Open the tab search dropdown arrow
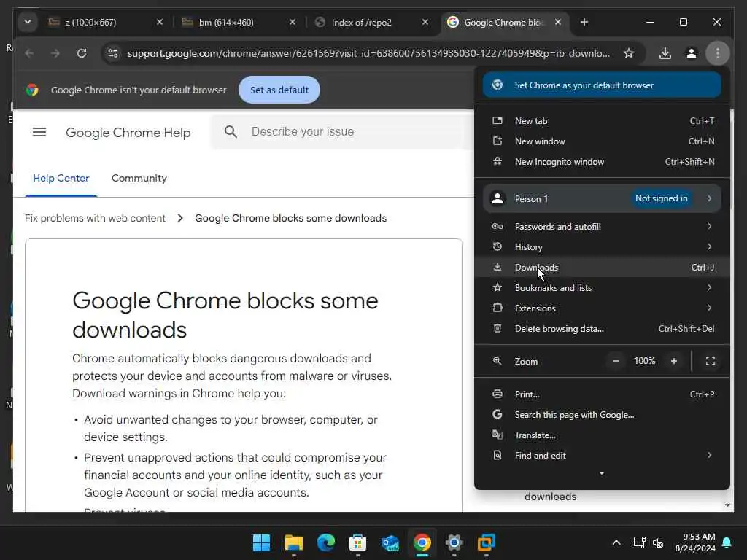 [28, 22]
